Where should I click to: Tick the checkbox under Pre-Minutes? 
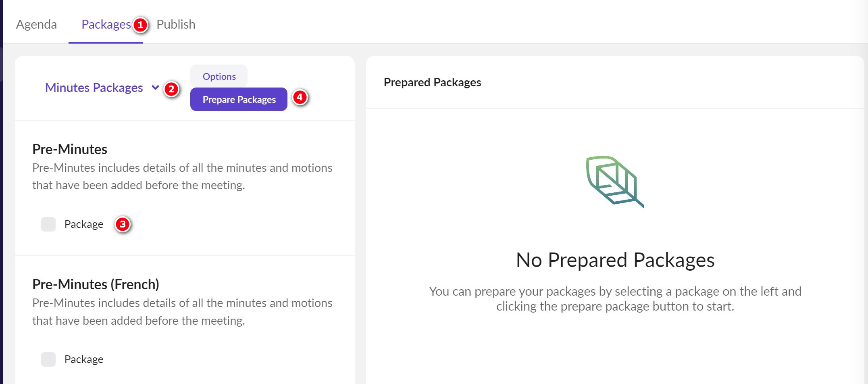(48, 224)
